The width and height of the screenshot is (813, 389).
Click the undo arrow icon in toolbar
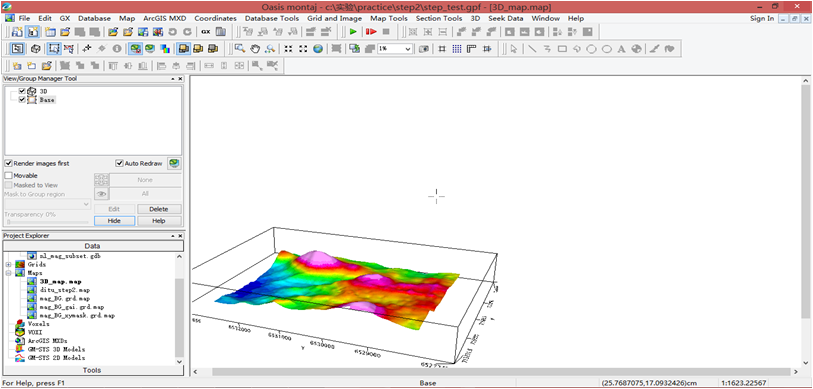[173, 32]
